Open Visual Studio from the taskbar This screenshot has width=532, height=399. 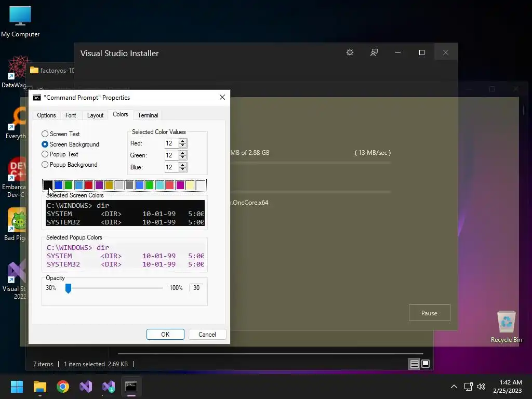(86, 387)
